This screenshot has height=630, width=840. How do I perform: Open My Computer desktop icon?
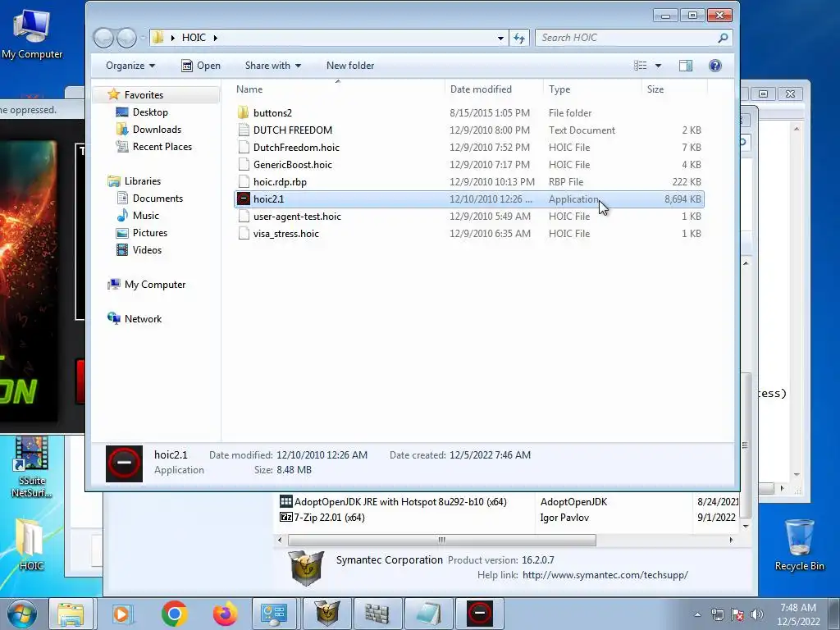click(x=32, y=34)
